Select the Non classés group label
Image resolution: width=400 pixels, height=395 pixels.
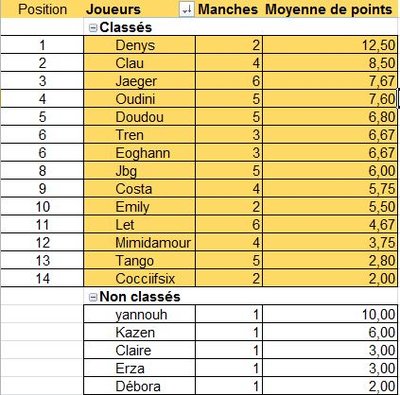[140, 297]
